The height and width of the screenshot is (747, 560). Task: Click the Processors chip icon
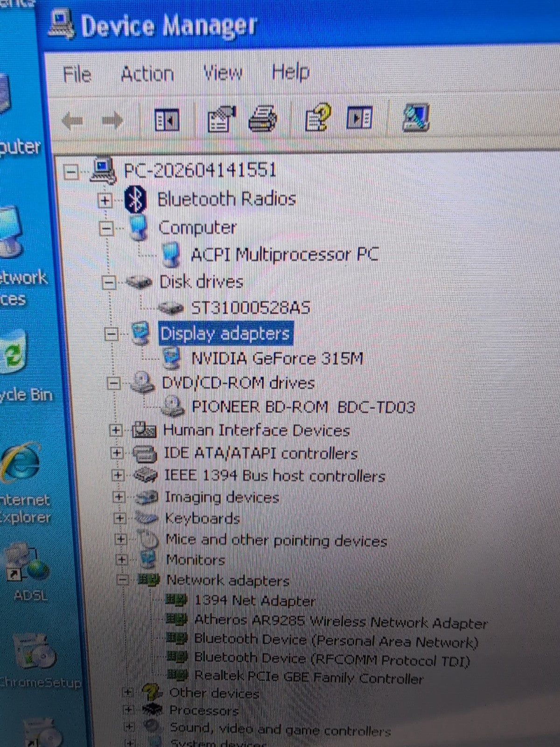click(x=152, y=710)
